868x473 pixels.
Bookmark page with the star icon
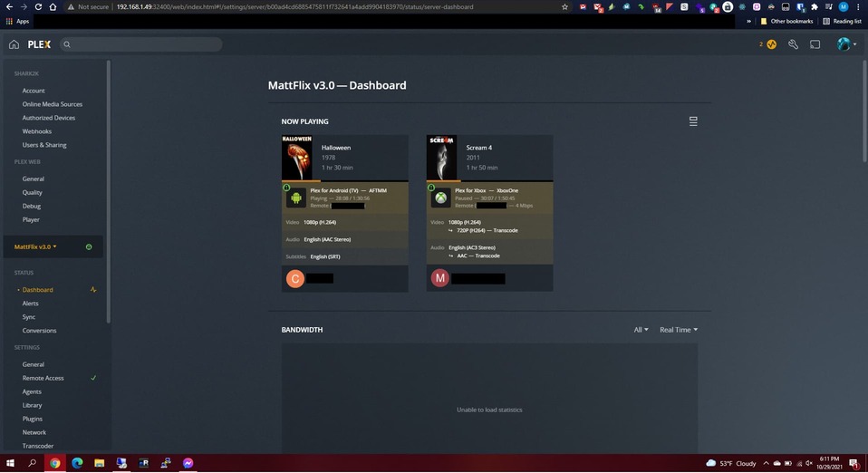[x=564, y=6]
